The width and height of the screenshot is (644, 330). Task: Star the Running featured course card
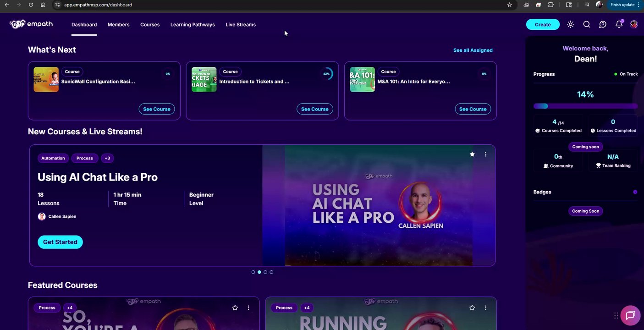[472, 308]
